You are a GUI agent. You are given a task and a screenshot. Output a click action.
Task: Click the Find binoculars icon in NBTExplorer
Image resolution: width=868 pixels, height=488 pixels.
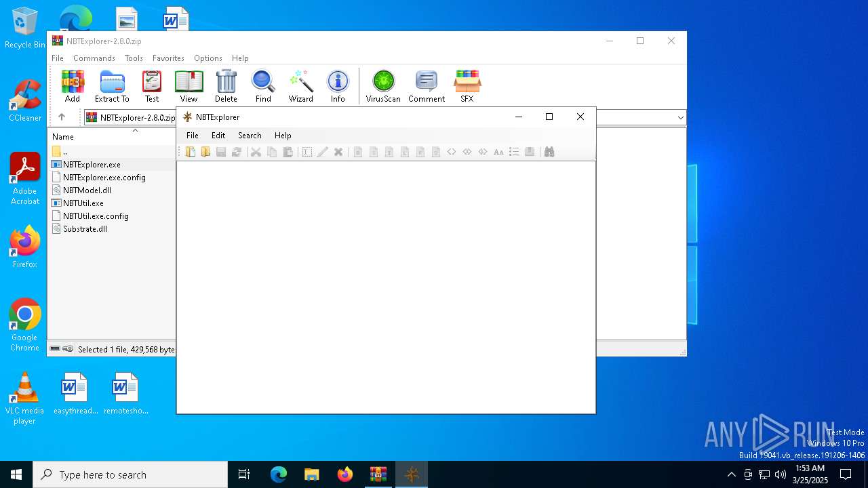coord(549,152)
